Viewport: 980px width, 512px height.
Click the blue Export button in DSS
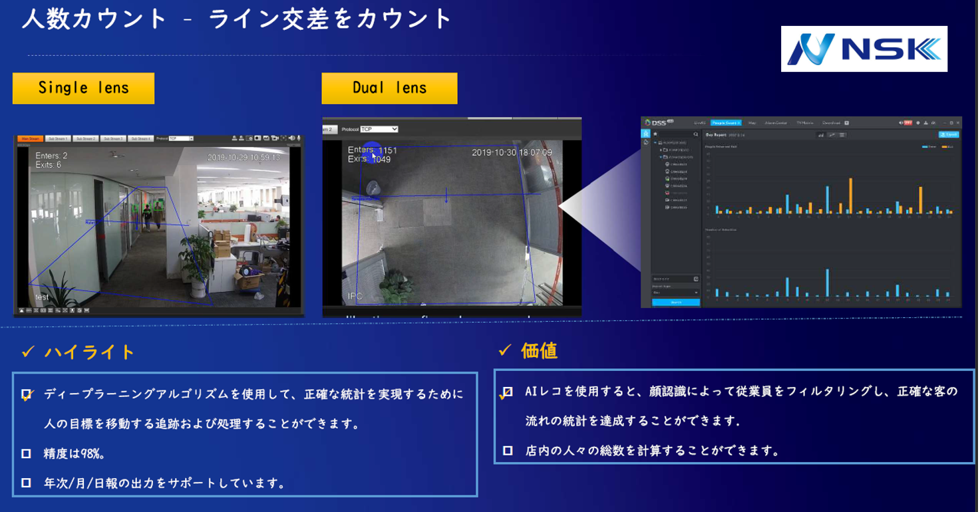pos(949,134)
